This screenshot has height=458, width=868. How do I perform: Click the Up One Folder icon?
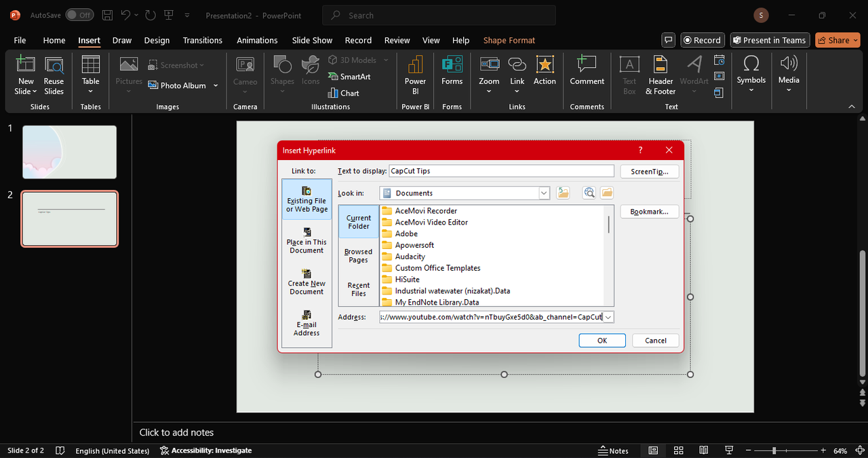tap(563, 193)
